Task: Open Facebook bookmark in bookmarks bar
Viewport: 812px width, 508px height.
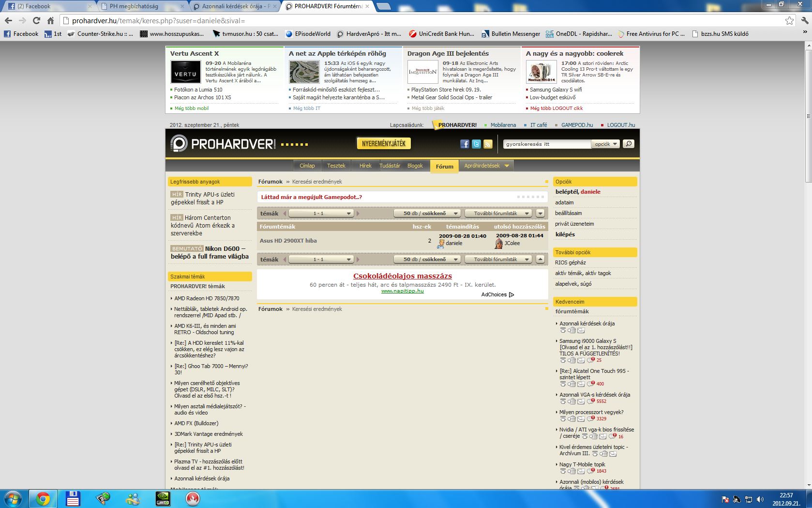Action: (21, 34)
